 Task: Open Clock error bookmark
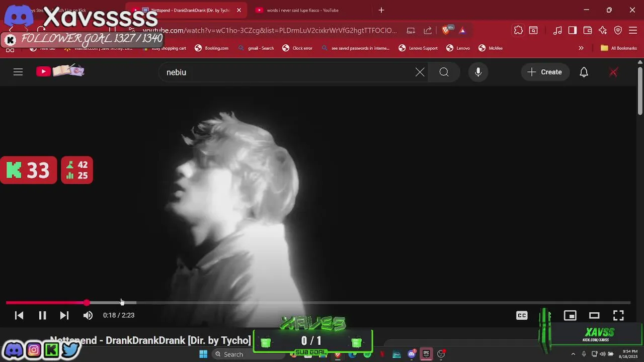pos(297,48)
